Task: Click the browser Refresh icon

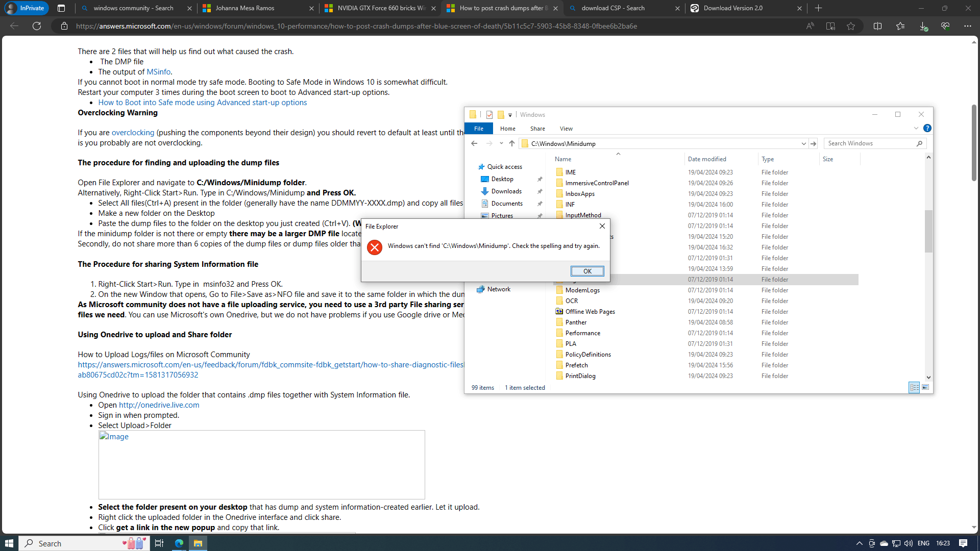Action: coord(37,26)
